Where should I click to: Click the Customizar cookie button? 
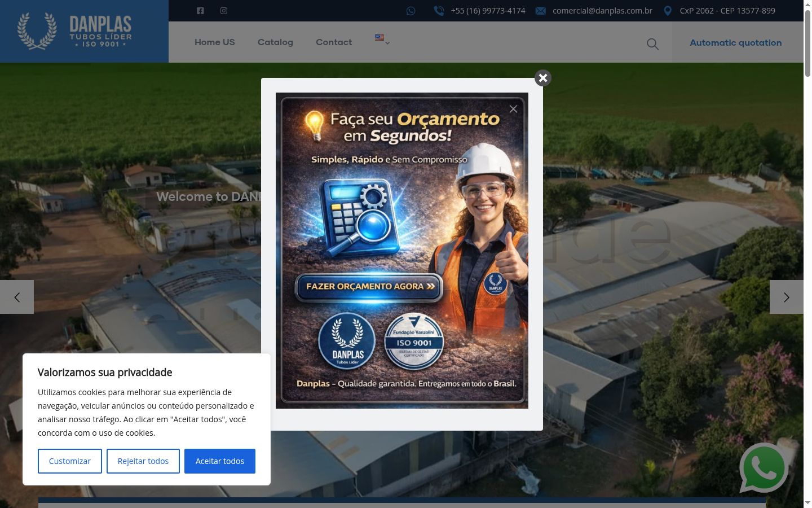pos(70,461)
